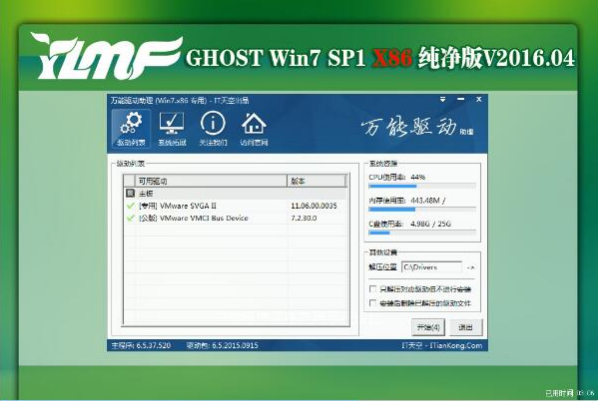Click the C:\Drivers extract path field
The height and width of the screenshot is (401, 598).
pos(431,267)
